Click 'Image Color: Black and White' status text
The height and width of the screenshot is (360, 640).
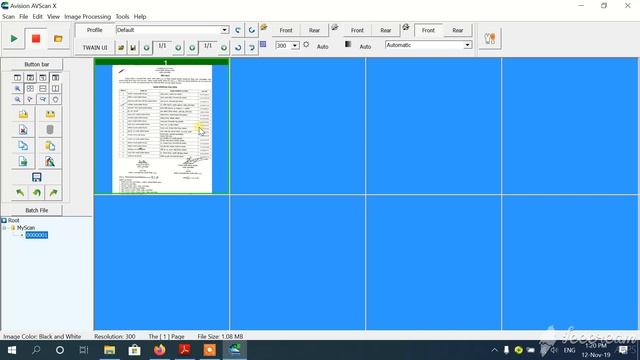point(42,336)
